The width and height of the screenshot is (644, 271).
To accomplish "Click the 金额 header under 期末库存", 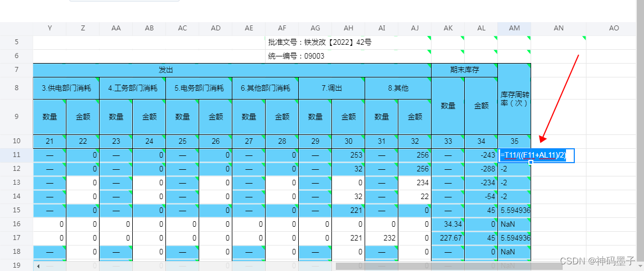I will coord(481,106).
